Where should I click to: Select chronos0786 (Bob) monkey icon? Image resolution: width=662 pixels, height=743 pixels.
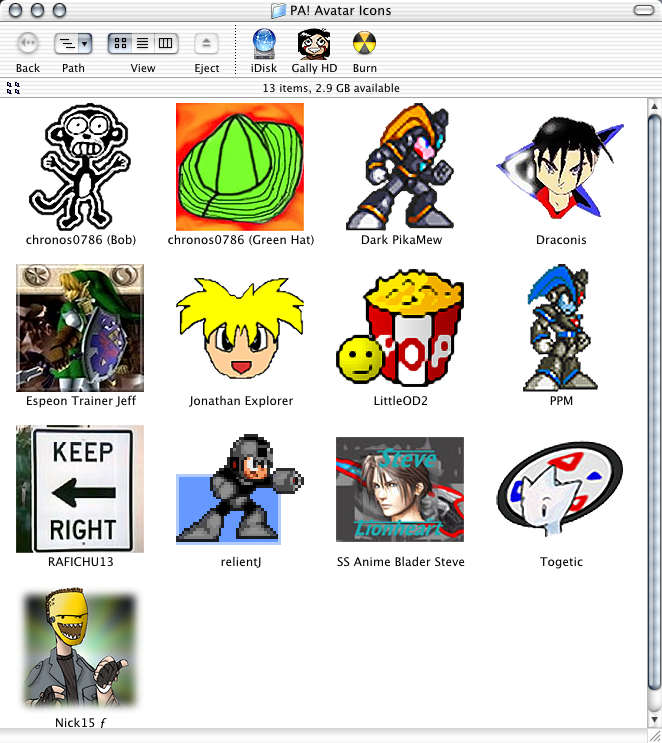pos(80,167)
